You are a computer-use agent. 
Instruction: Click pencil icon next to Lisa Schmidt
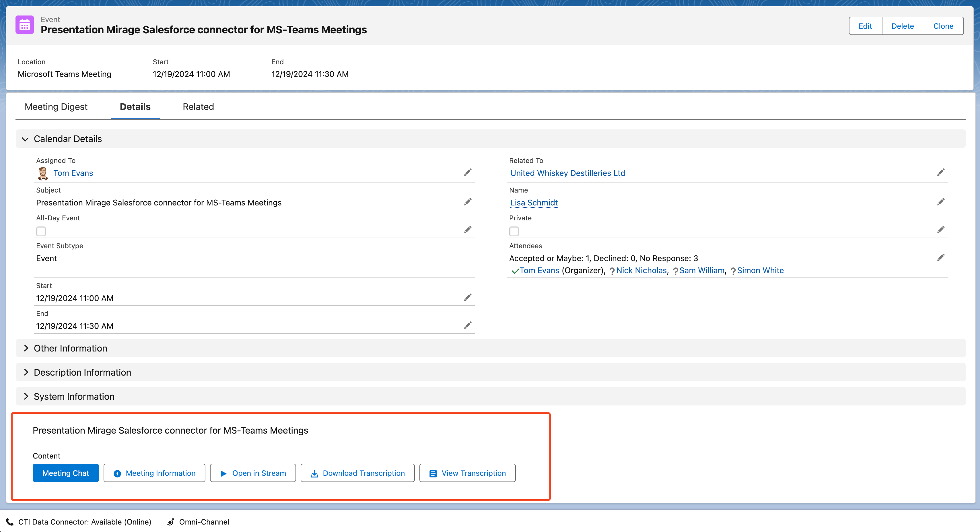click(x=940, y=202)
